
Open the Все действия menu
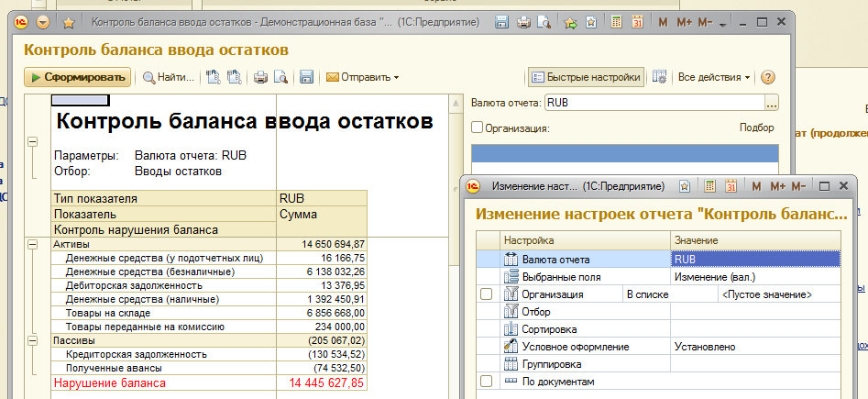(x=714, y=78)
